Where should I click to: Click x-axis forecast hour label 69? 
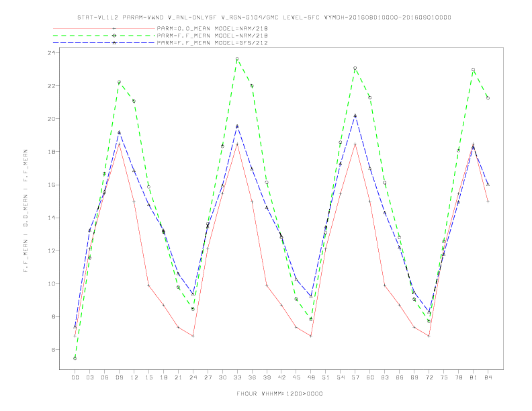click(414, 377)
